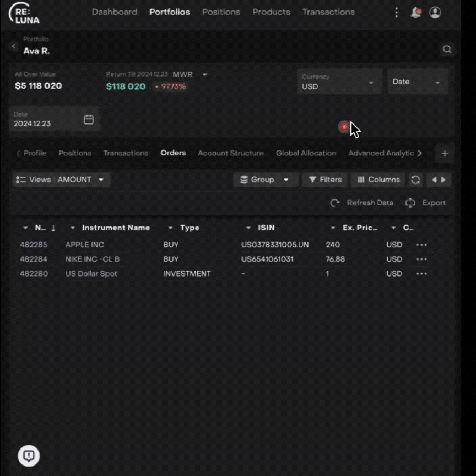Click the Filters button
476x476 pixels.
pos(324,180)
